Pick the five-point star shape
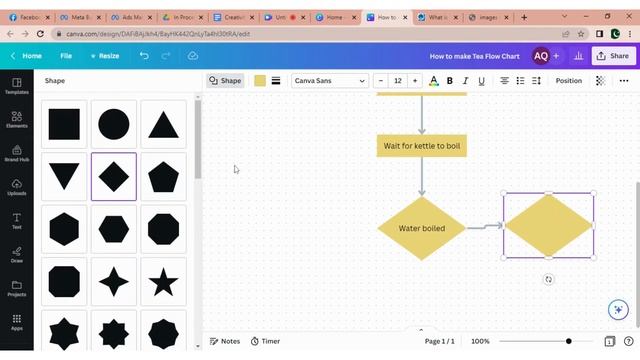640x360 pixels. (163, 282)
